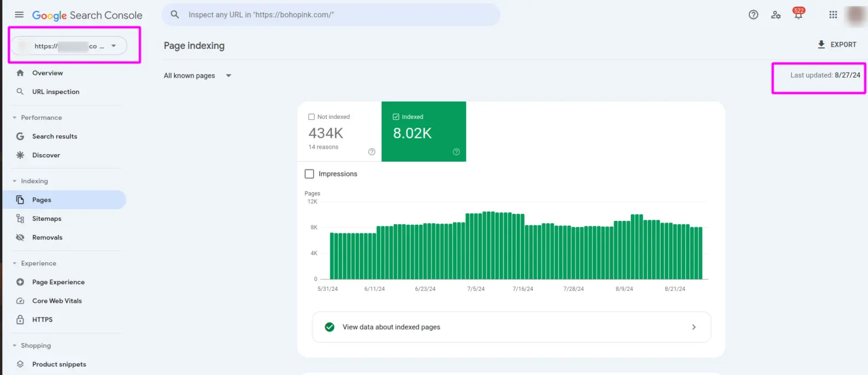Open users and settings icon
This screenshot has height=375, width=868.
click(x=776, y=15)
